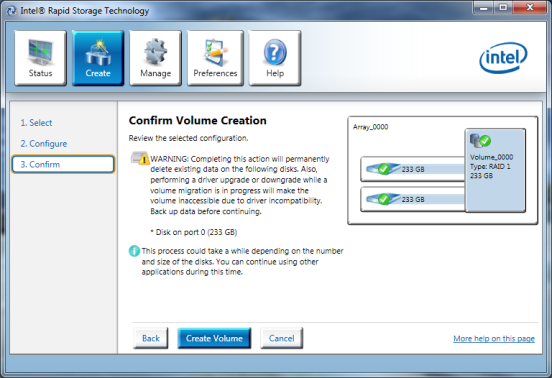Close the Intel Rapid Storage window
The width and height of the screenshot is (552, 378).
(530, 8)
